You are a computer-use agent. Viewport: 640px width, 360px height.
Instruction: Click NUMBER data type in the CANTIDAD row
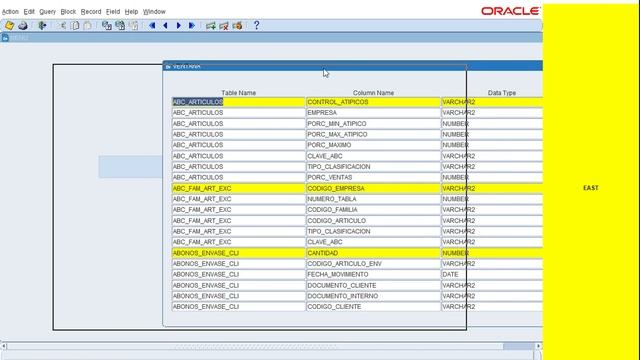point(492,253)
